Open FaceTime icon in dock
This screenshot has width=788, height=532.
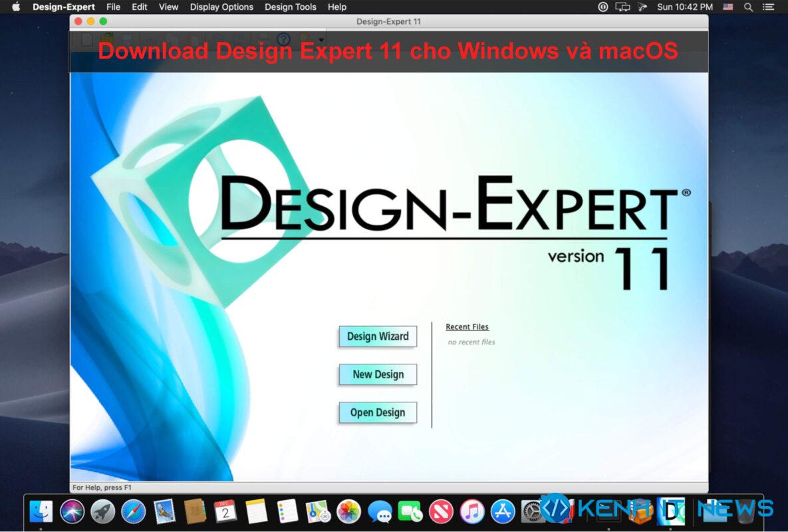[410, 511]
